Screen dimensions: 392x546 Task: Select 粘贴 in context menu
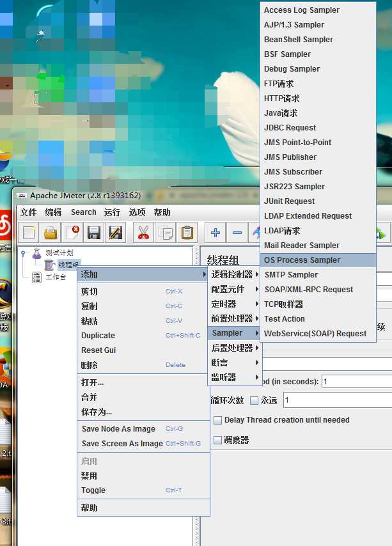coord(143,321)
